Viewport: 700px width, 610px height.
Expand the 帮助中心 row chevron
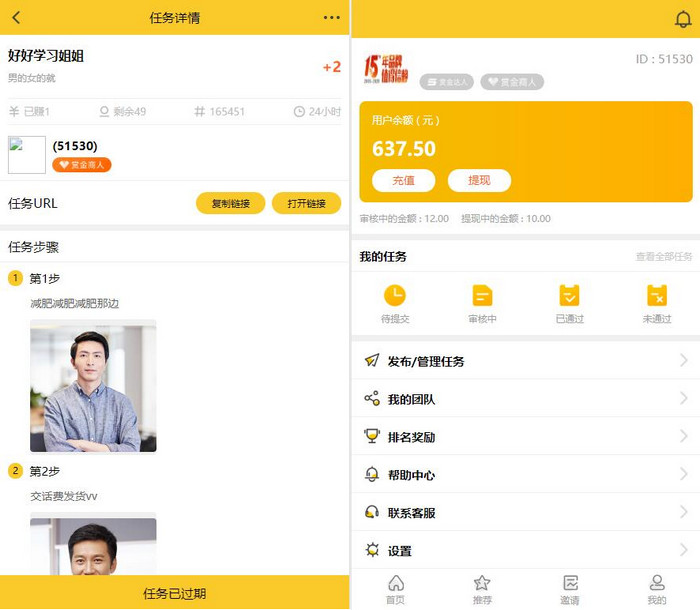coord(683,474)
